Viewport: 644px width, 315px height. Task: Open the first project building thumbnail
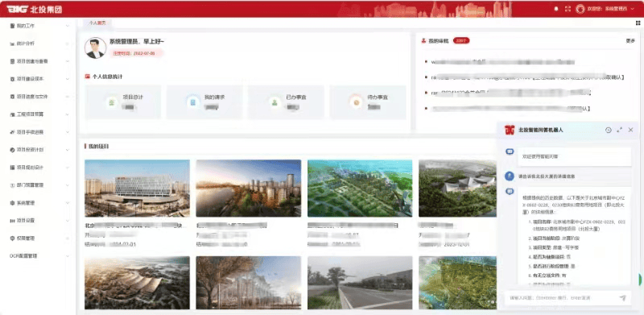137,188
